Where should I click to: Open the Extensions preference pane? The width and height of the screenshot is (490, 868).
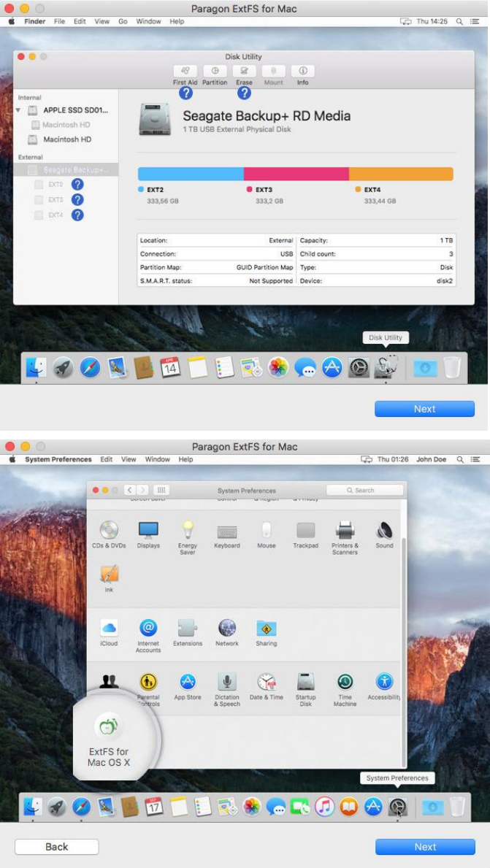[188, 628]
